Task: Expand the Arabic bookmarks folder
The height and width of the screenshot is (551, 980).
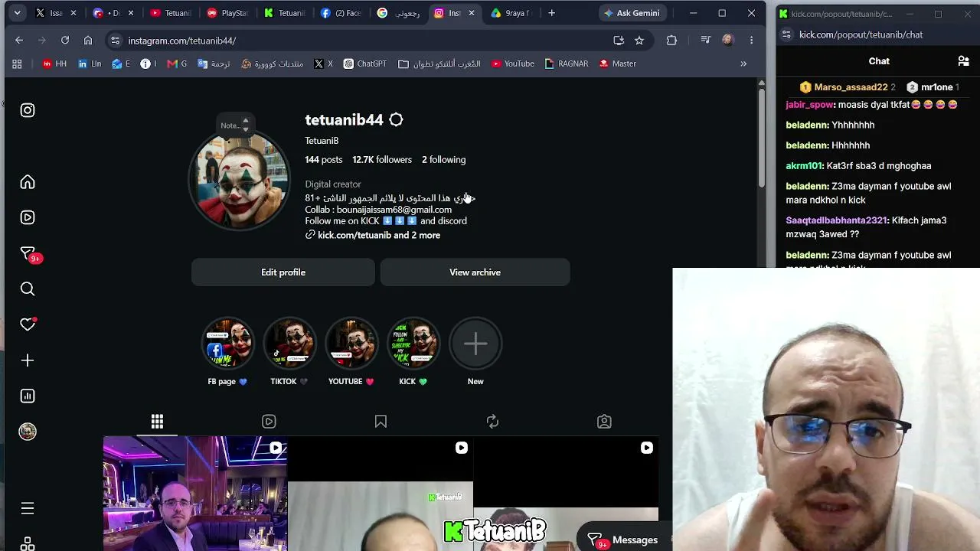Action: [x=439, y=64]
